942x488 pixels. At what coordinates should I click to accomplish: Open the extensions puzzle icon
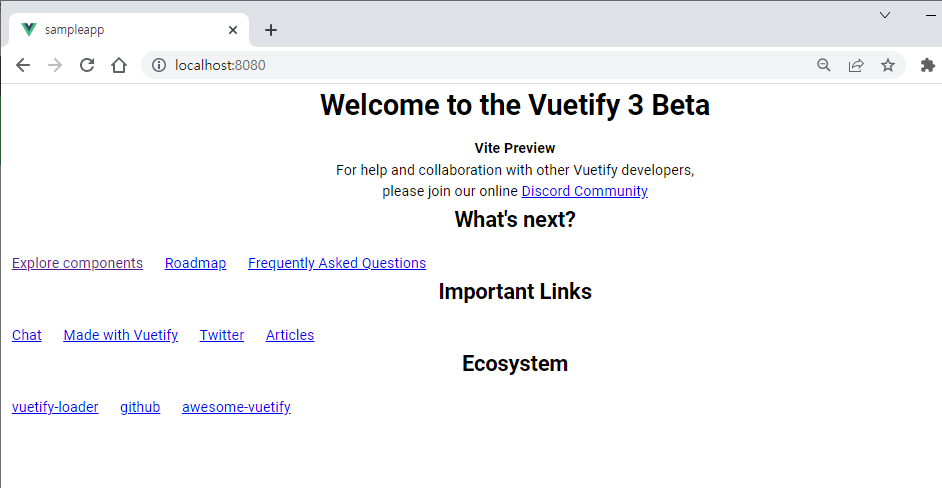tap(927, 65)
